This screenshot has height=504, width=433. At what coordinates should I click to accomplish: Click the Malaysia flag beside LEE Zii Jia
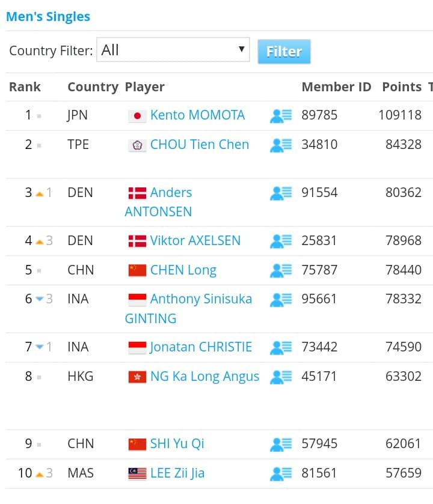[x=137, y=473]
